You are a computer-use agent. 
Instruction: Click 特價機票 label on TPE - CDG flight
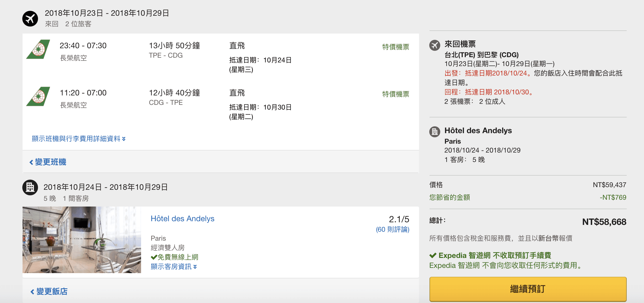click(396, 47)
